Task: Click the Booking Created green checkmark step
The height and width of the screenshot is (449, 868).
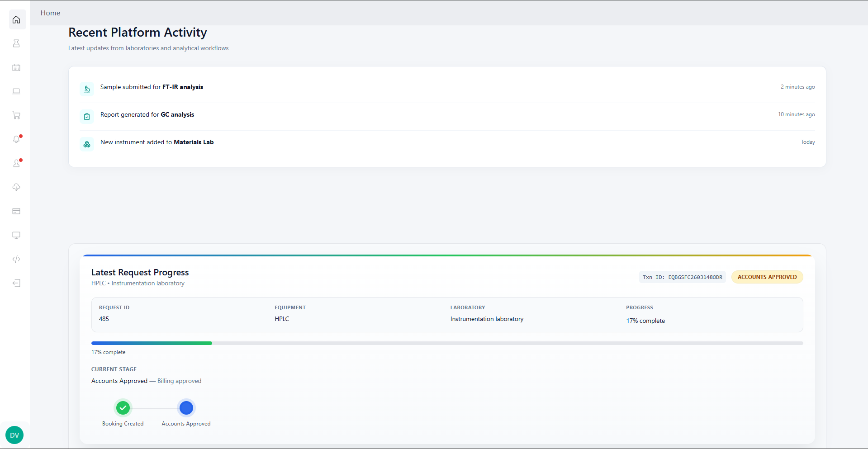Action: click(x=123, y=408)
